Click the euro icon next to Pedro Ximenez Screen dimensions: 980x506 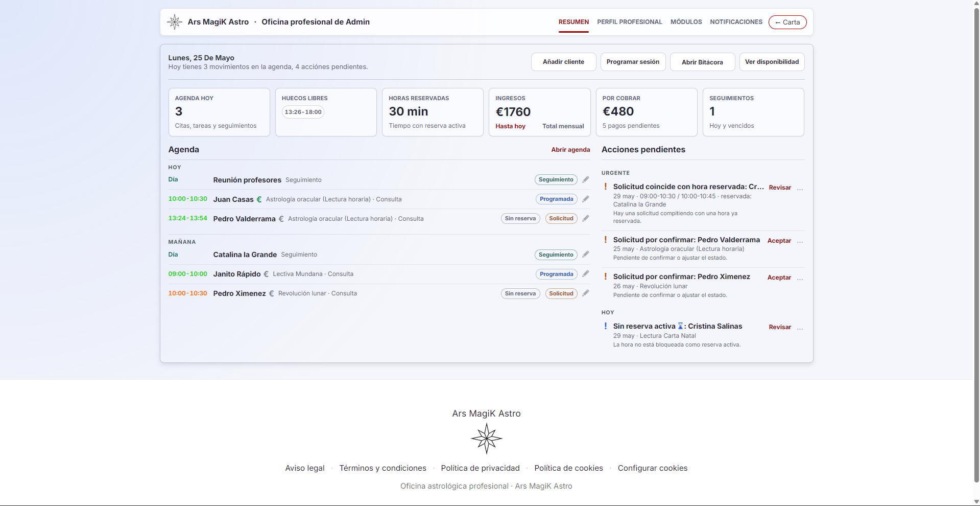pos(271,293)
